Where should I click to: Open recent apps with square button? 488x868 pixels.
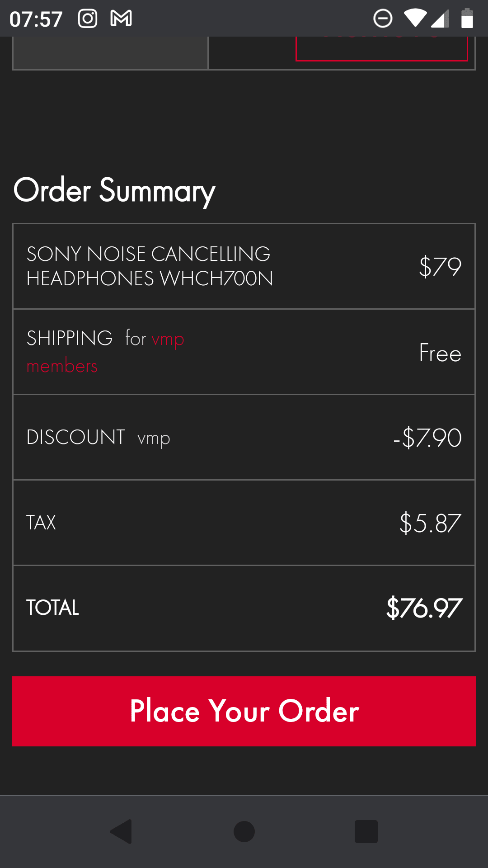coord(366,831)
